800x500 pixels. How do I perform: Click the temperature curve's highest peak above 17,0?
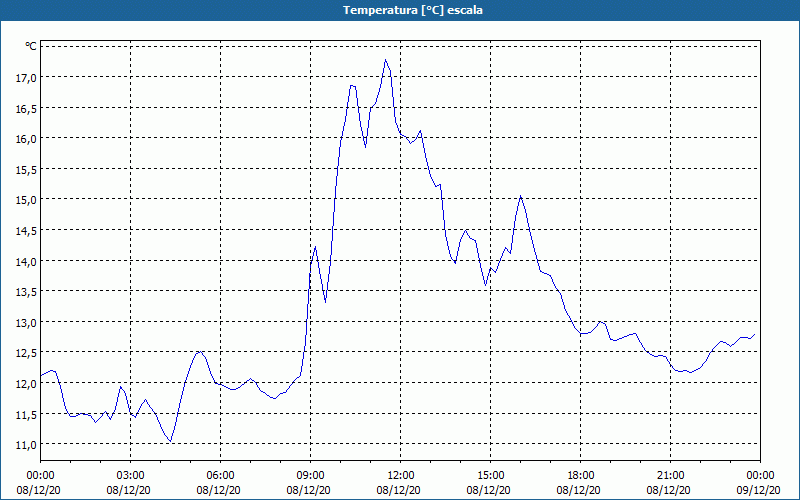coord(386,60)
